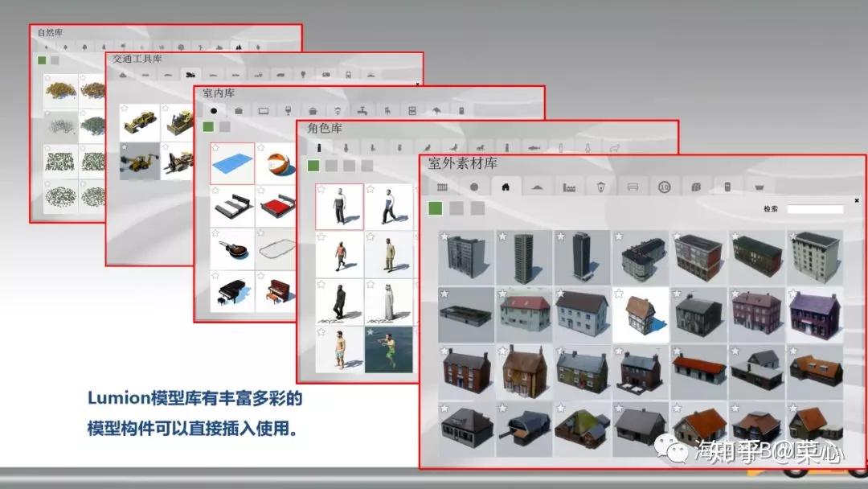Screen dimensions: 868x489
Task: Switch to the standing person tab in 角色库
Action: coord(318,146)
